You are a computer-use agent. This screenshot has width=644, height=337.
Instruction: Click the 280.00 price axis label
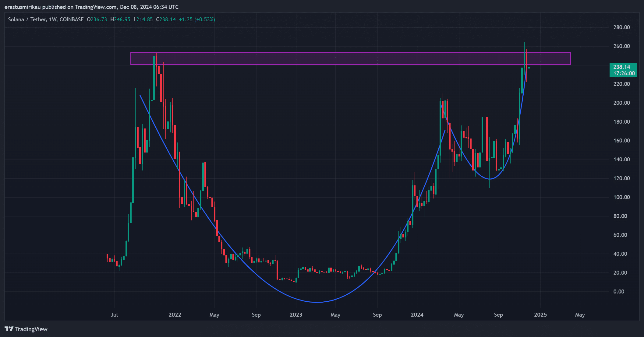621,27
